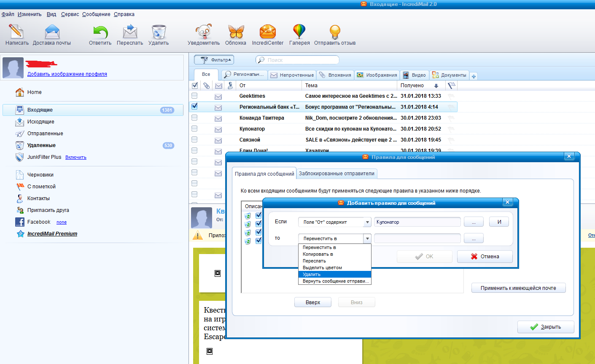
Task: Collapse the то action dropdown arrow
Action: tap(367, 238)
